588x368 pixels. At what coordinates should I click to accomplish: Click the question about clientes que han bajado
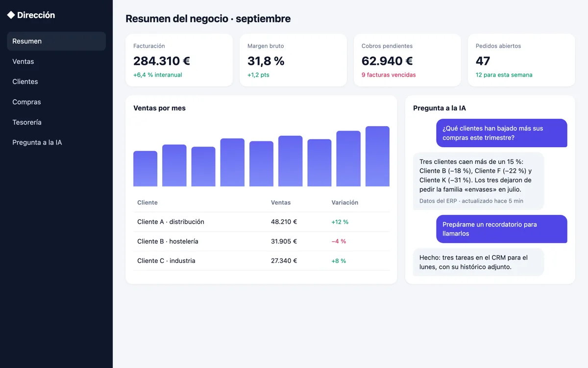pos(502,133)
